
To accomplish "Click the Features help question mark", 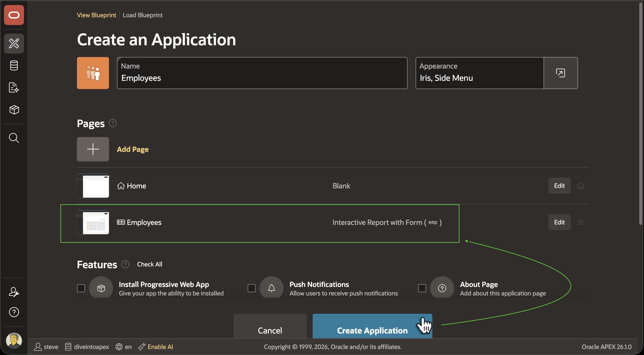I will 125,264.
